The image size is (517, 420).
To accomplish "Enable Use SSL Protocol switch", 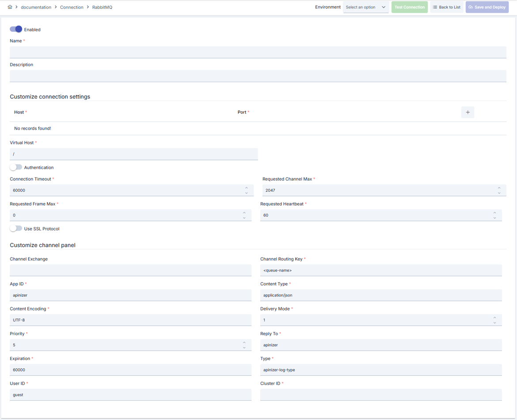I will 16,229.
